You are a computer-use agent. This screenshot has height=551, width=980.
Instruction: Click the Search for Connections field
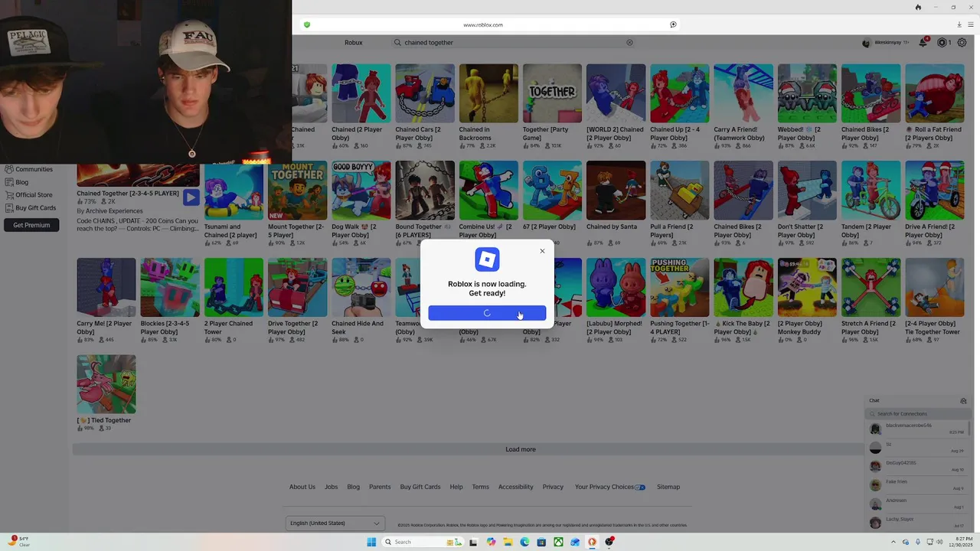click(x=917, y=413)
